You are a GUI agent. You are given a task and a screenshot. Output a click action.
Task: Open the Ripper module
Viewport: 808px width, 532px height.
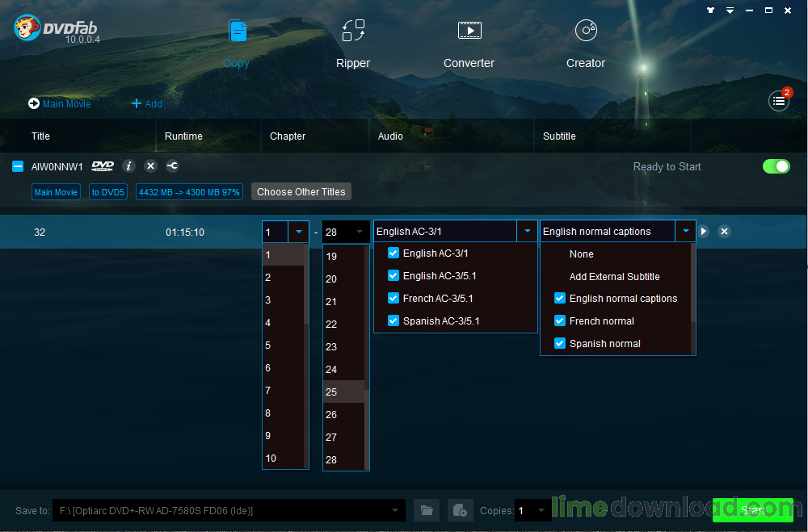click(353, 45)
